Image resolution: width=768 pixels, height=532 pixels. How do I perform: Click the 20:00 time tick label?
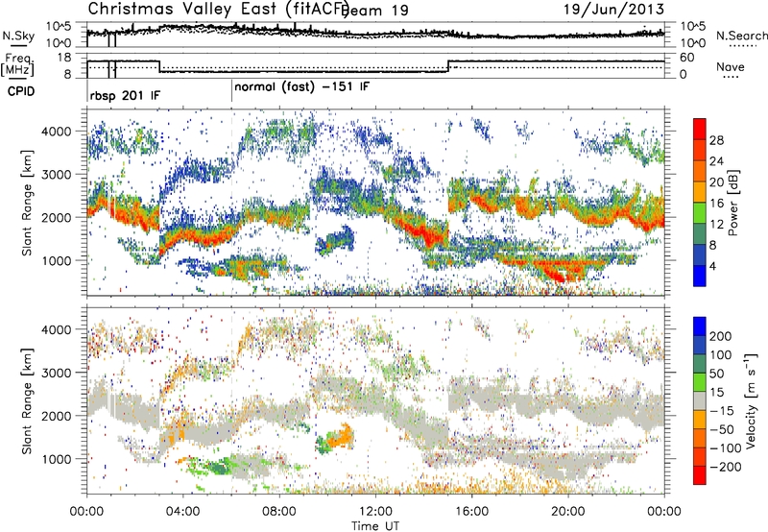pos(567,512)
